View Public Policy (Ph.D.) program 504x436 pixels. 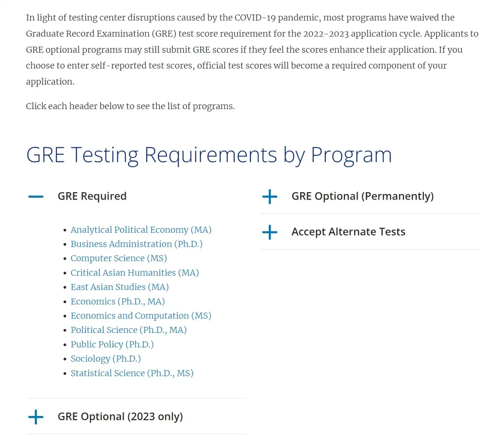pyautogui.click(x=112, y=345)
